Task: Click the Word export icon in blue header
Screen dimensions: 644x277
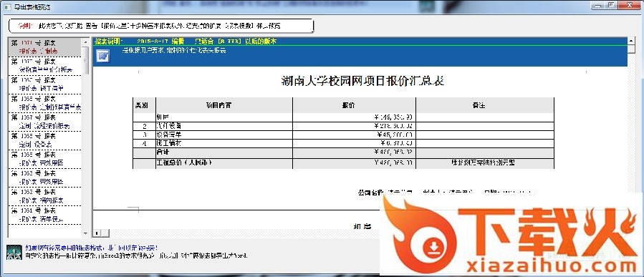Action: point(102,55)
